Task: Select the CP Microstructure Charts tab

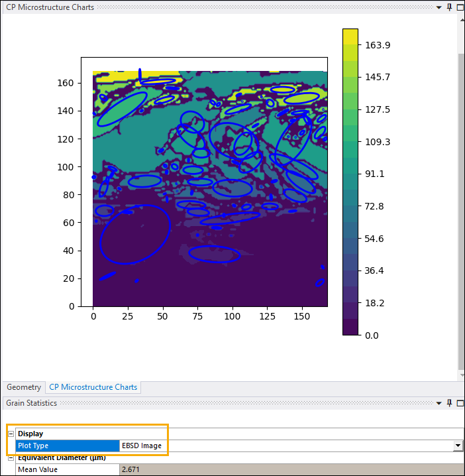Action: tap(93, 387)
